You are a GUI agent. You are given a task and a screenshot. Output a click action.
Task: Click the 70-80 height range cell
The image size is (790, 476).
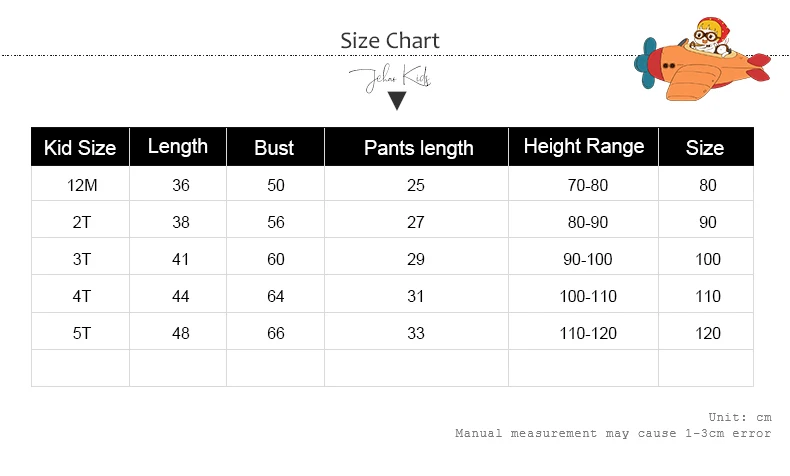[586, 185]
